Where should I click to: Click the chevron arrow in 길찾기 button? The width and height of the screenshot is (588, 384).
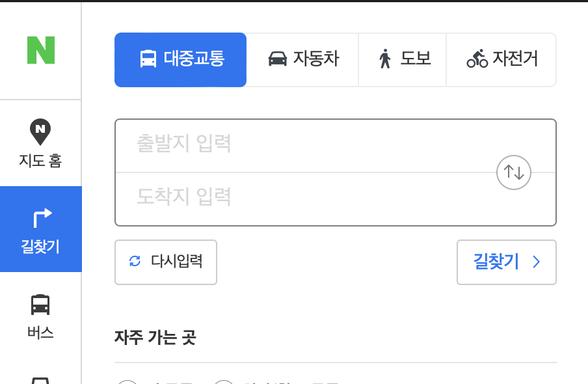point(536,262)
